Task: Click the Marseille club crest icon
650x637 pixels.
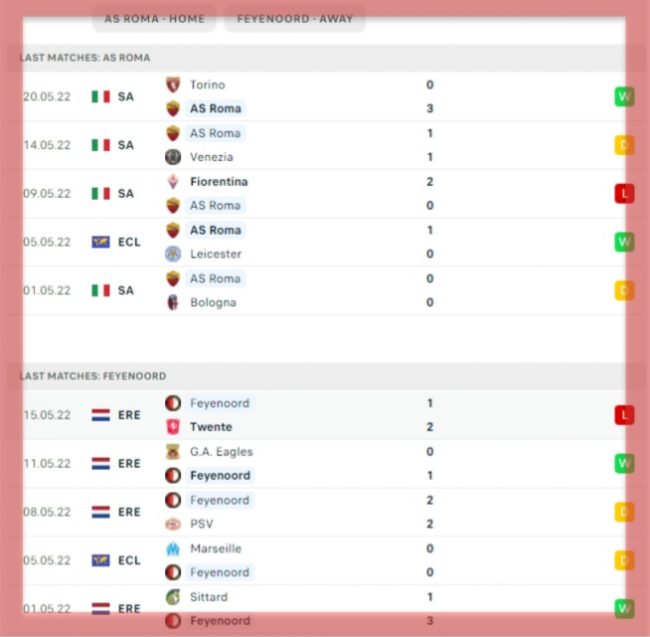Action: (173, 548)
